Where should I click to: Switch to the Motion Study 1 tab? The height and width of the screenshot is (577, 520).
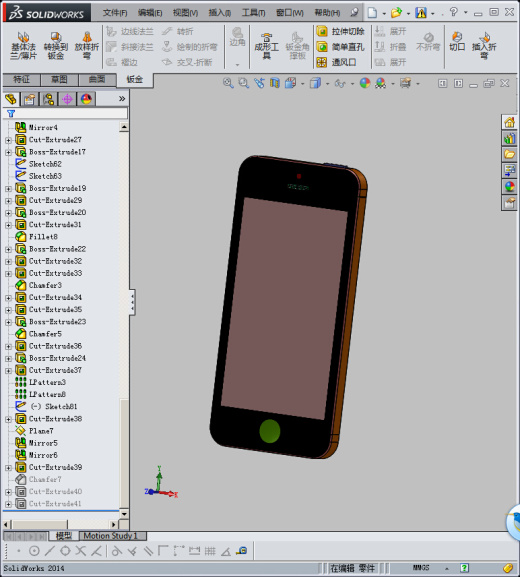(110, 536)
